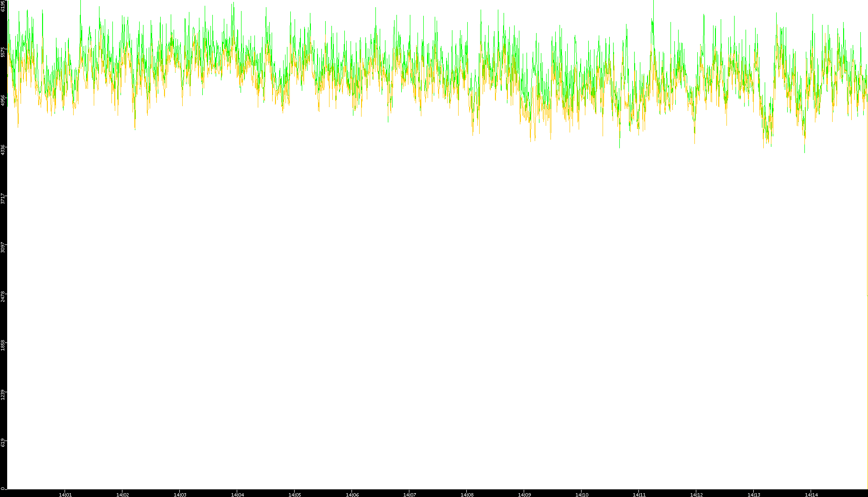Click the 619 value on vertical axis

coord(3,442)
